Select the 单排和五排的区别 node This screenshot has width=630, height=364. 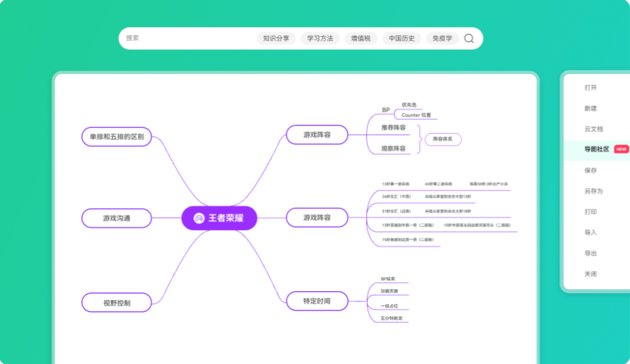click(x=116, y=137)
